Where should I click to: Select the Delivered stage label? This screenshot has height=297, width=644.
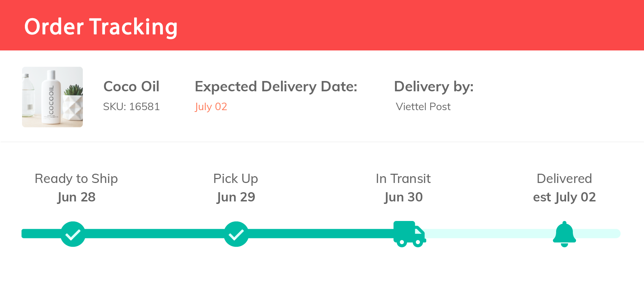pos(564,179)
